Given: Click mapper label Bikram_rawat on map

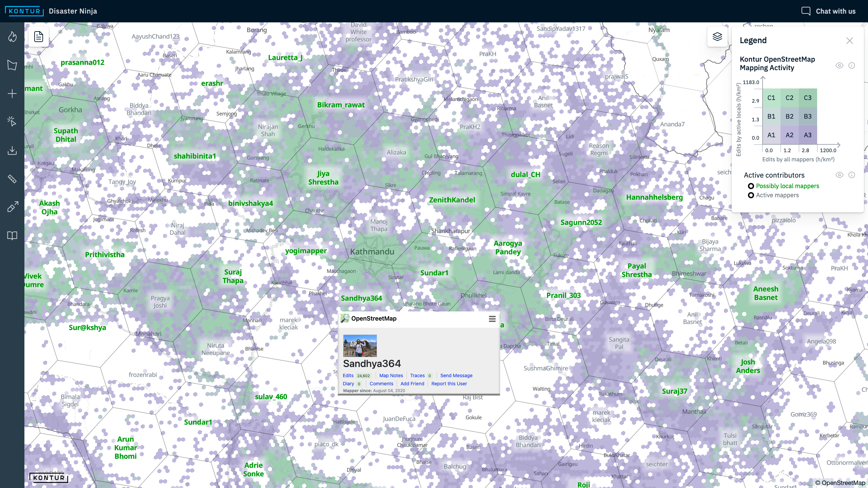Looking at the screenshot, I should tap(341, 105).
